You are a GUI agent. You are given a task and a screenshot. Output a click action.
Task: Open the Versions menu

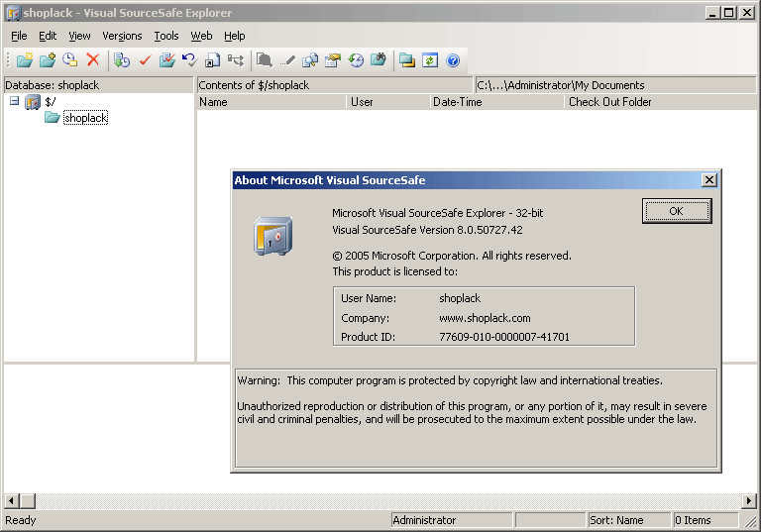(122, 36)
